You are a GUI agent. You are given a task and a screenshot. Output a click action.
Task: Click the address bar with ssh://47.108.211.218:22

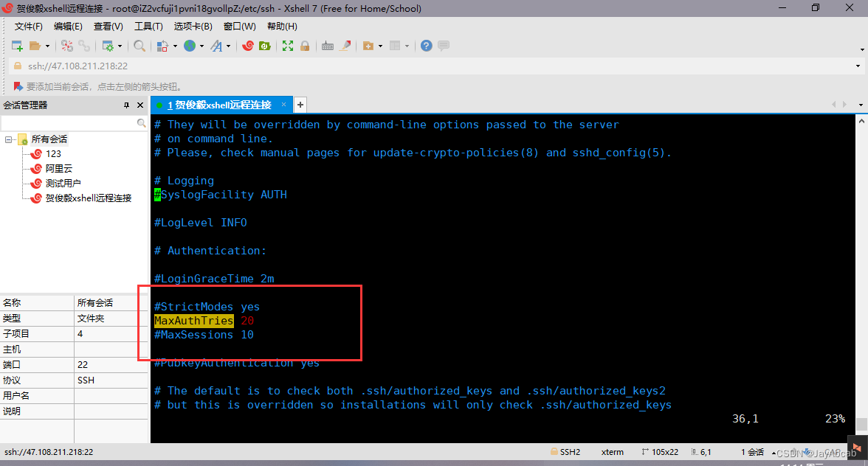coord(432,66)
